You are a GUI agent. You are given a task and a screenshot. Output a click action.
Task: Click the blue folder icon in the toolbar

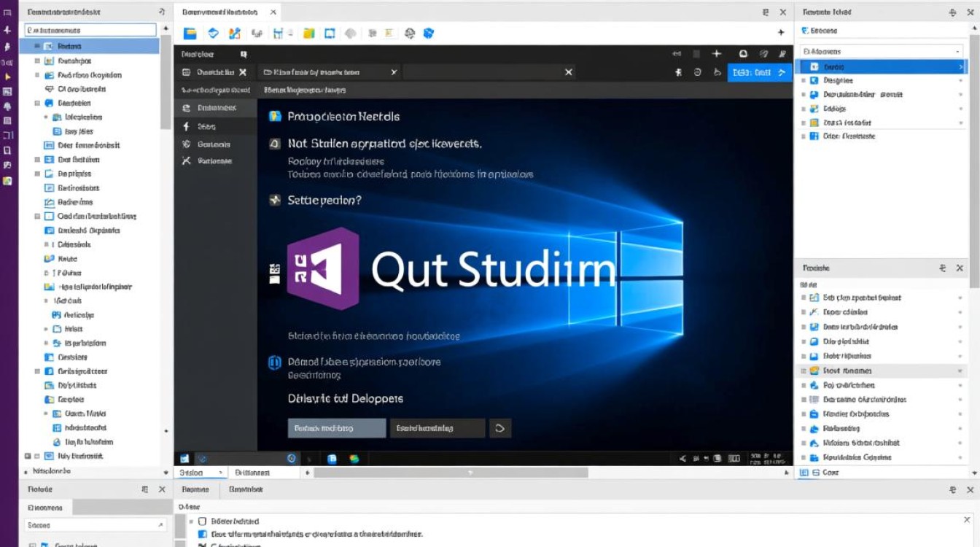(190, 33)
